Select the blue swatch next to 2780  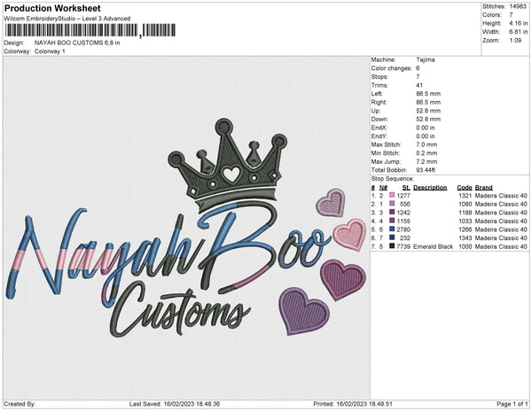(392, 229)
